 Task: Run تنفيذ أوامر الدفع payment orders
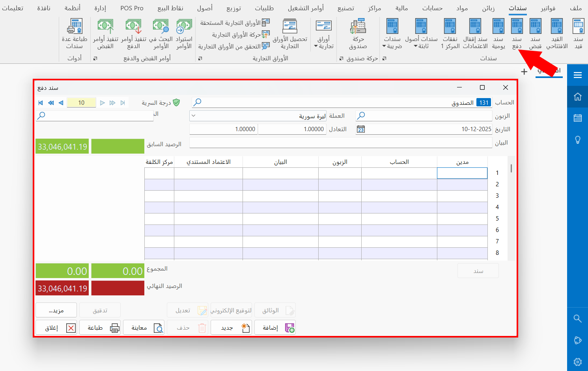click(x=133, y=33)
